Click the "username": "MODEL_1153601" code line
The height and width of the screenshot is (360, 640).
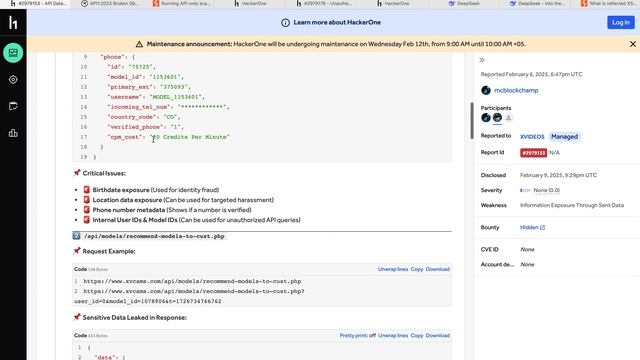156,97
